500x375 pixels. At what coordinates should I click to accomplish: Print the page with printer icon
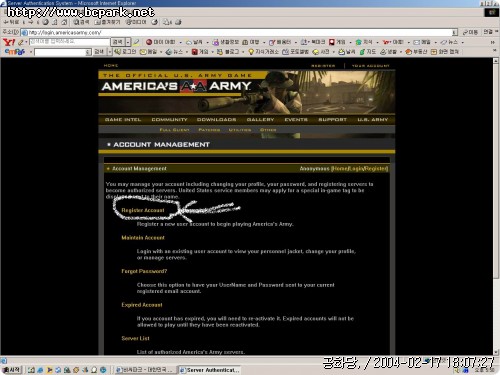(178, 22)
